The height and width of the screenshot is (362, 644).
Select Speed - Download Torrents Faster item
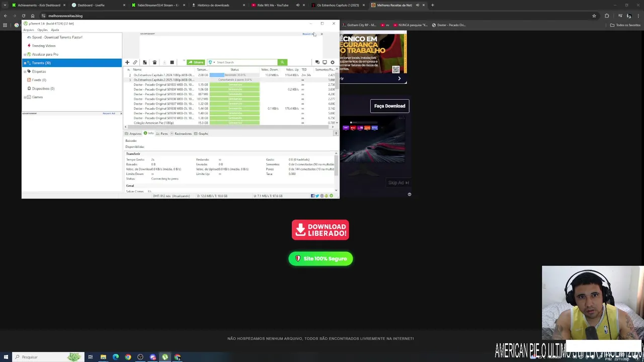[x=57, y=37]
